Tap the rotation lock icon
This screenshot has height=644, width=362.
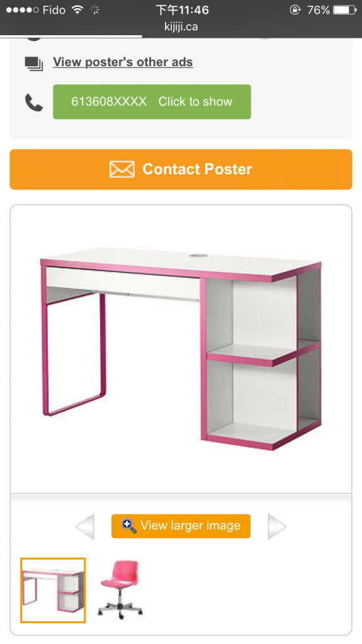click(x=295, y=9)
